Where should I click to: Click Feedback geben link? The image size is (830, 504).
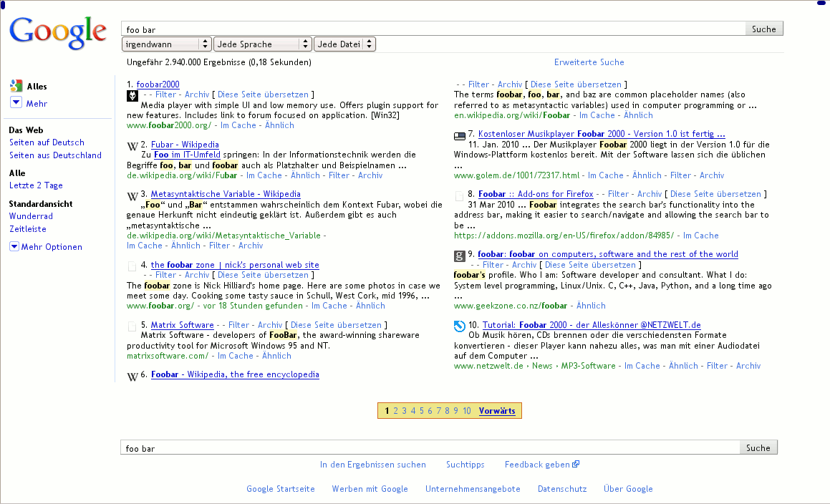pos(537,465)
